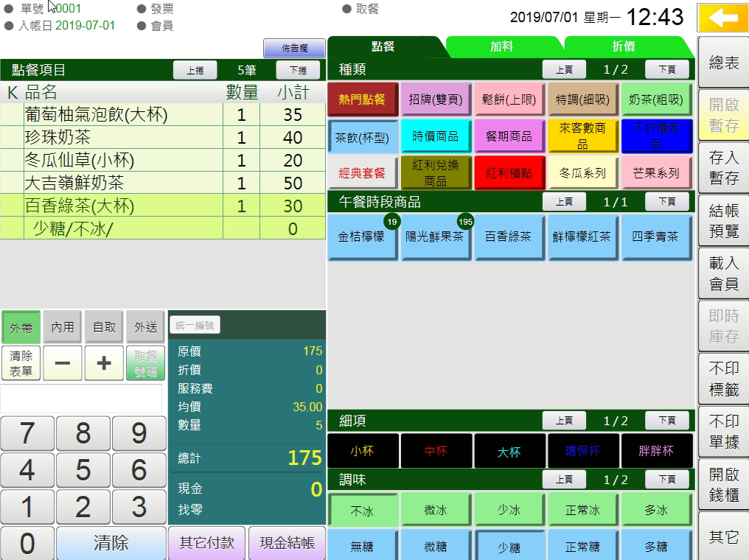Go to next page of 種類 categories
749x560 pixels.
tap(666, 69)
